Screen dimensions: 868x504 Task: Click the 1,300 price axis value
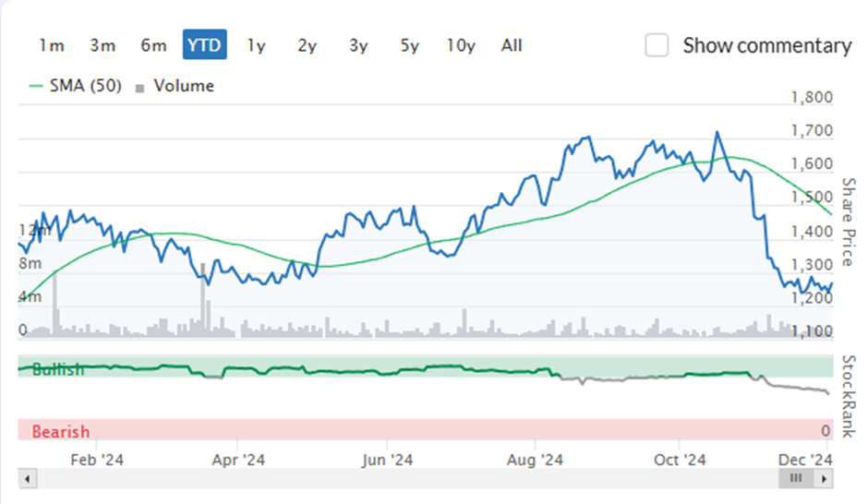812,265
